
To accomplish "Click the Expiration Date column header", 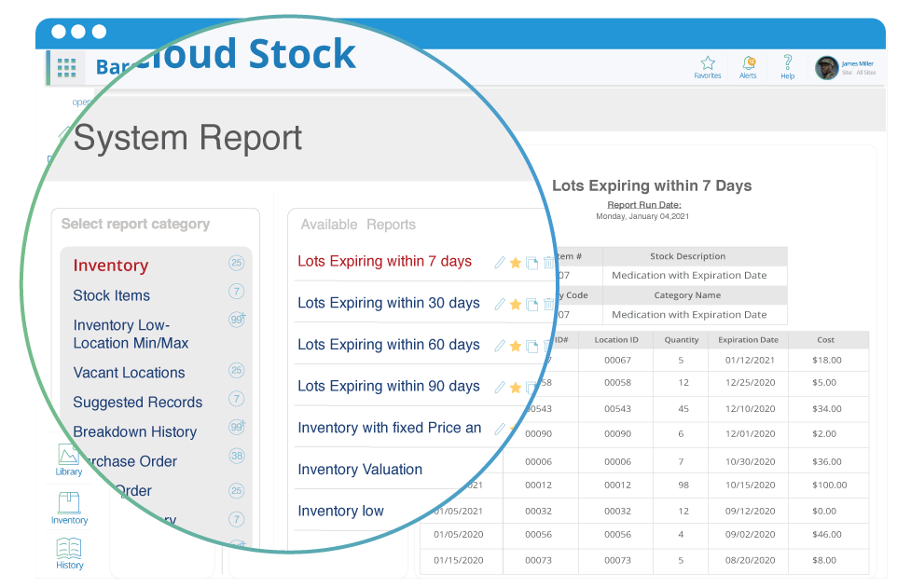I will pos(748,340).
